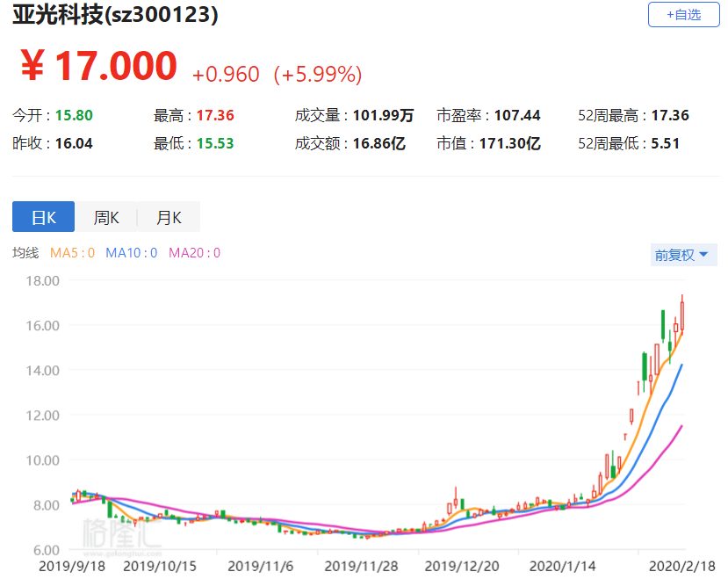Click the price change +0.960
The width and height of the screenshot is (728, 579).
(226, 75)
